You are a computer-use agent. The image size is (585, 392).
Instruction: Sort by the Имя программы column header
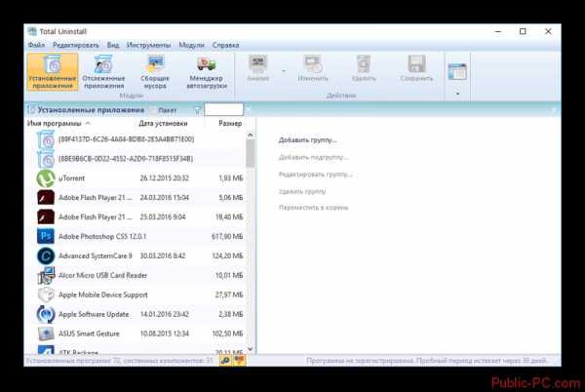tap(54, 123)
